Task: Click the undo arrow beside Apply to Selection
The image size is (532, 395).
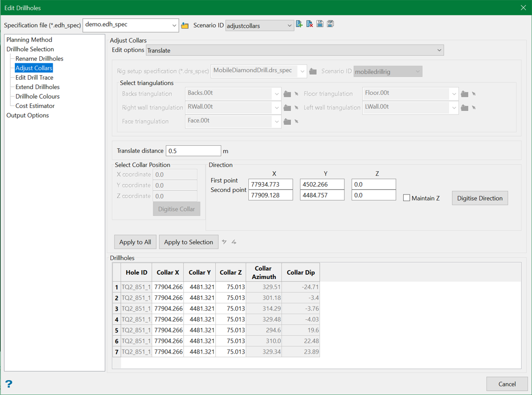Action: point(224,242)
